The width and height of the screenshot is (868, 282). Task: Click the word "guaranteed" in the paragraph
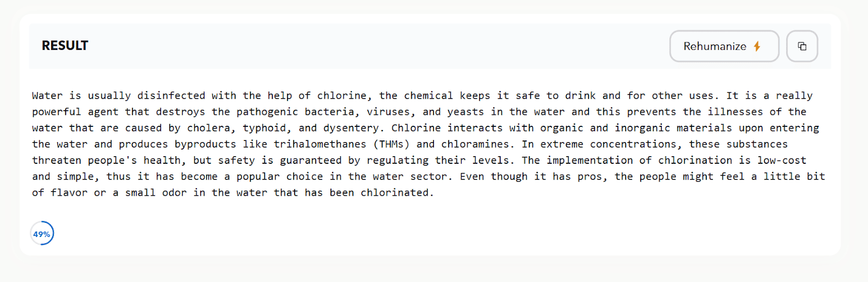click(311, 161)
